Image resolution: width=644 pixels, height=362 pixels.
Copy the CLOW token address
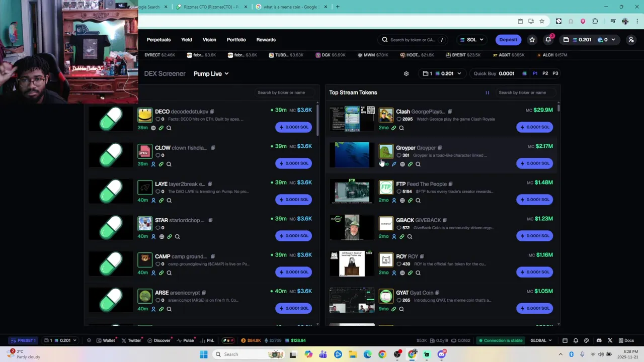213,148
